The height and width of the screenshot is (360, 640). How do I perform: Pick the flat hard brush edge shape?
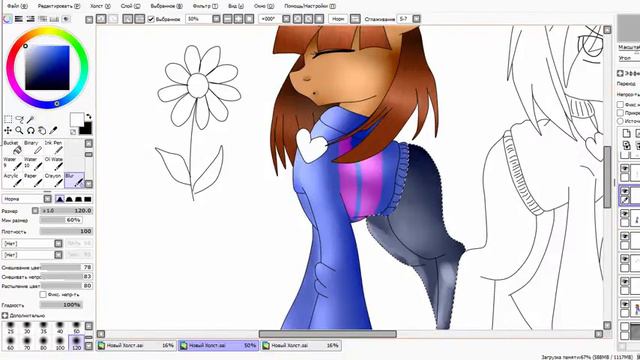(87, 199)
